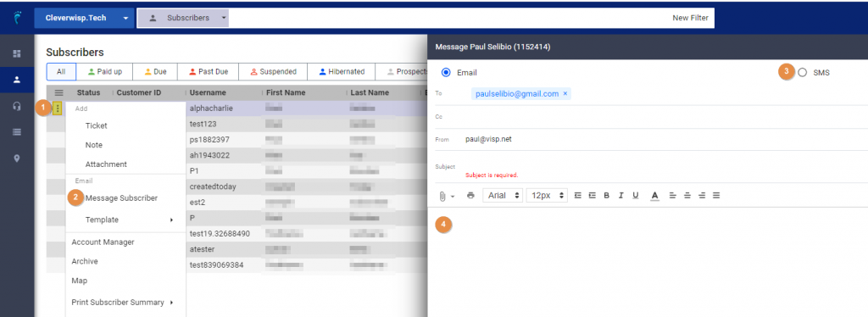Click the paperclip attachment icon

pos(442,196)
